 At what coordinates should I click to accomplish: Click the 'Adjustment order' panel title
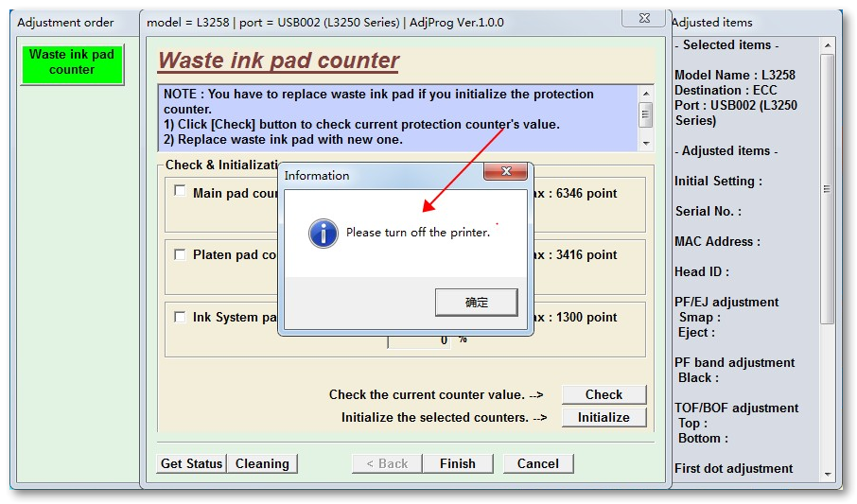pyautogui.click(x=65, y=23)
